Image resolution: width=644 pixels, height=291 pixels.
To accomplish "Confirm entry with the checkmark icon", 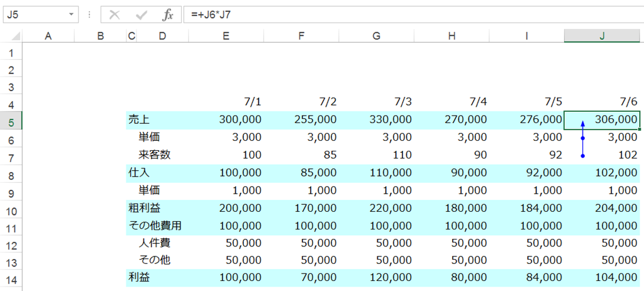I will point(142,15).
